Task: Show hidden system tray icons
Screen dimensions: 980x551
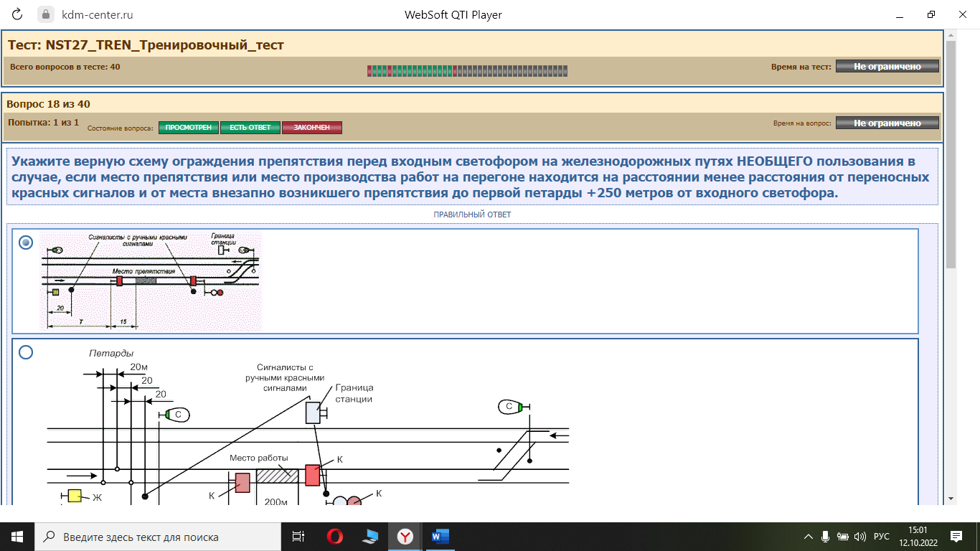Action: pyautogui.click(x=808, y=537)
